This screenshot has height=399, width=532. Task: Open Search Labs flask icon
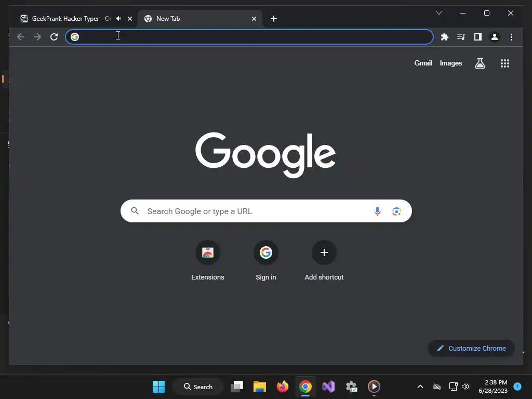480,63
